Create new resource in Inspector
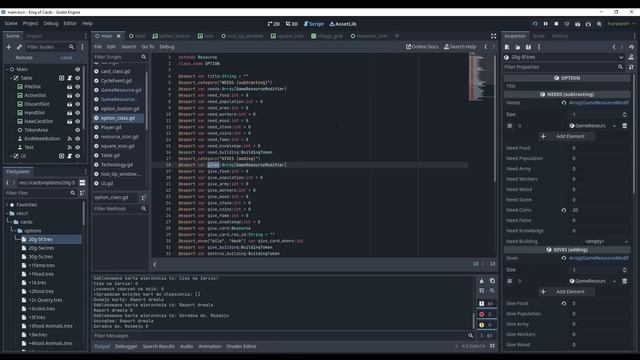The image size is (640, 360). tap(507, 47)
